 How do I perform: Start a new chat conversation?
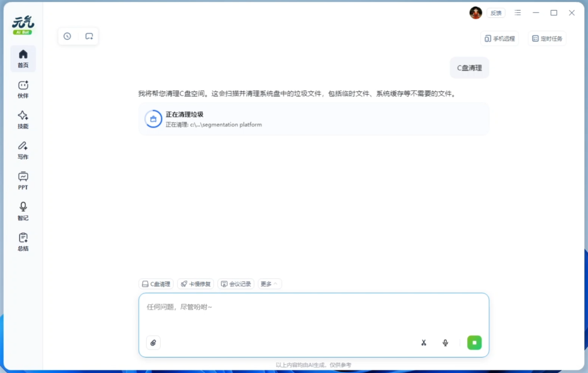coord(89,36)
